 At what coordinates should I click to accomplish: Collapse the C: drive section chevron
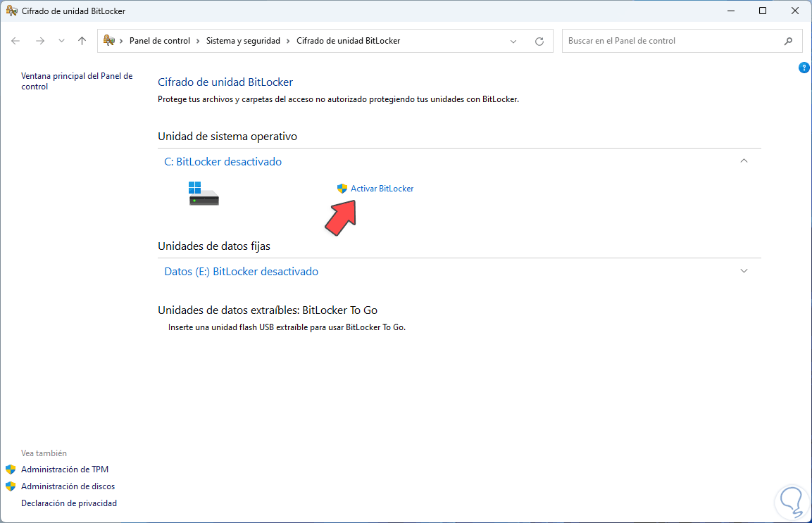click(744, 161)
